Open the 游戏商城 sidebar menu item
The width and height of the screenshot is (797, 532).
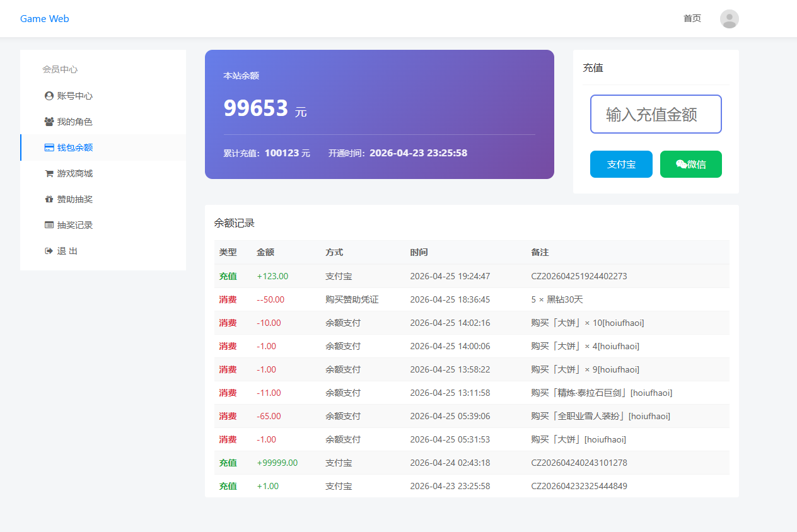(x=74, y=173)
